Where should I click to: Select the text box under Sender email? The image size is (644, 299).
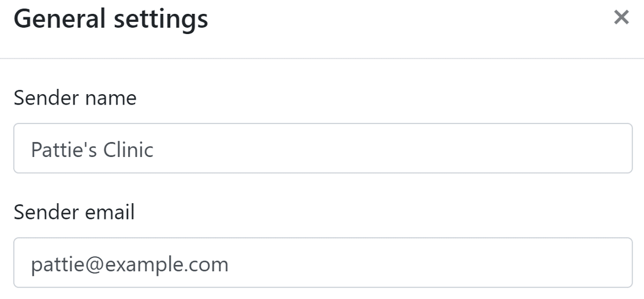coord(323,263)
